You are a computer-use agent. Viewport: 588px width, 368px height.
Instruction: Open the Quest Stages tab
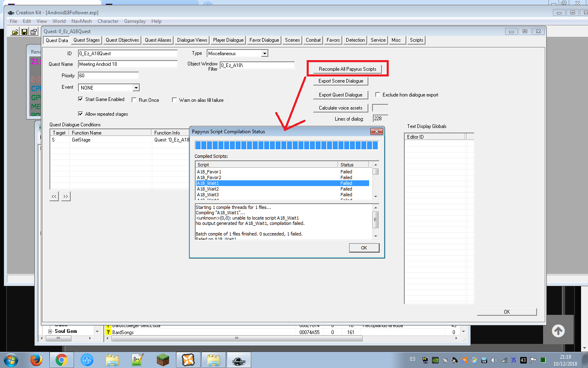pyautogui.click(x=87, y=40)
